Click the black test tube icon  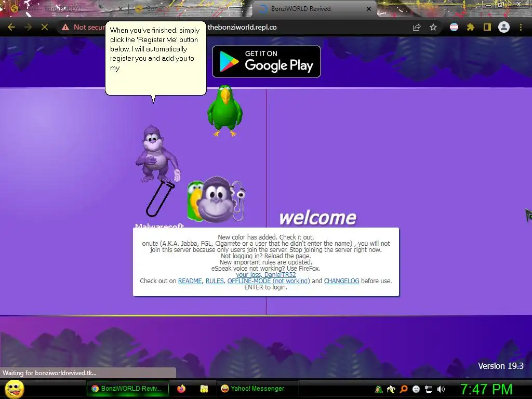[161, 198]
